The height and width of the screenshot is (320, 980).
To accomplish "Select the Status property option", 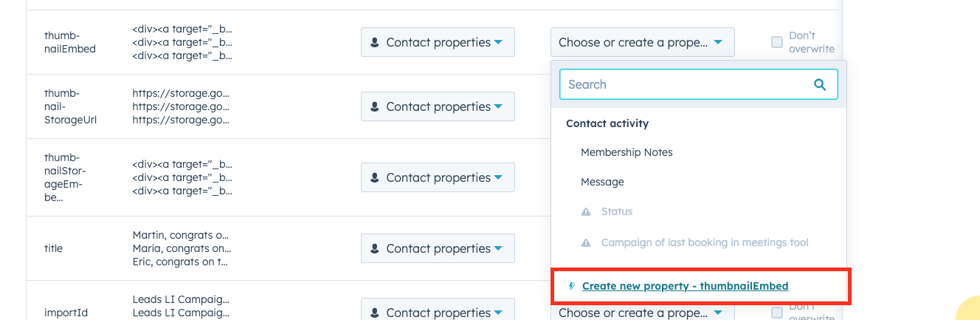I will tap(617, 211).
